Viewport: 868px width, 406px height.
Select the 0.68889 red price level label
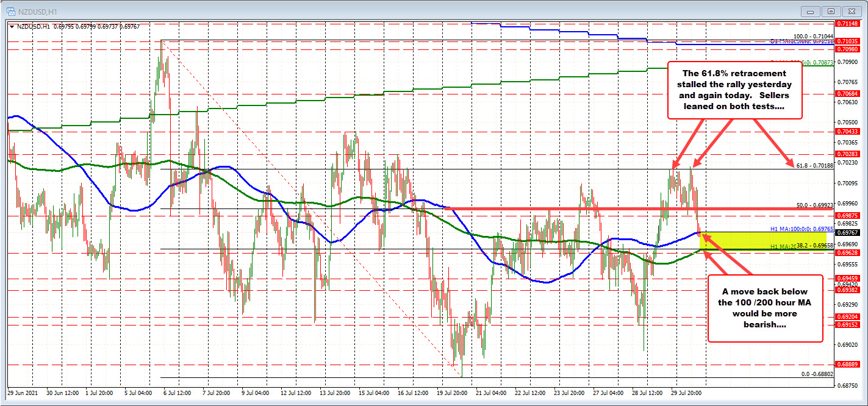click(x=848, y=365)
